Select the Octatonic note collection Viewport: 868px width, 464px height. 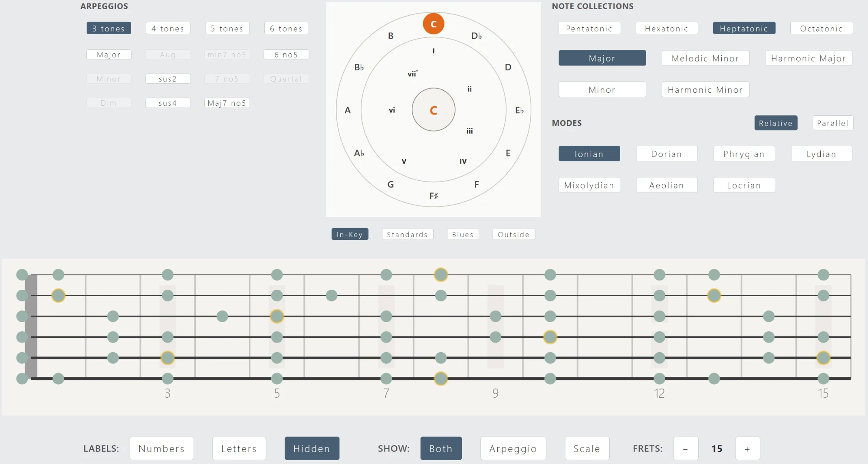822,28
